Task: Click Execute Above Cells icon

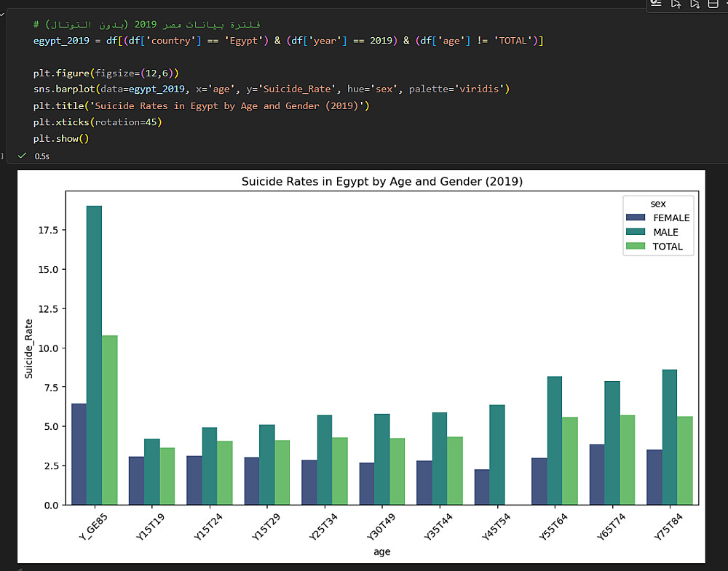Action: (676, 4)
